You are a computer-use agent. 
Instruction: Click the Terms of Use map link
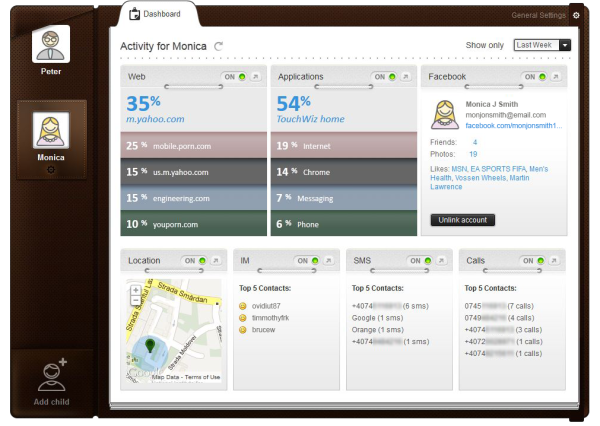[x=202, y=377]
